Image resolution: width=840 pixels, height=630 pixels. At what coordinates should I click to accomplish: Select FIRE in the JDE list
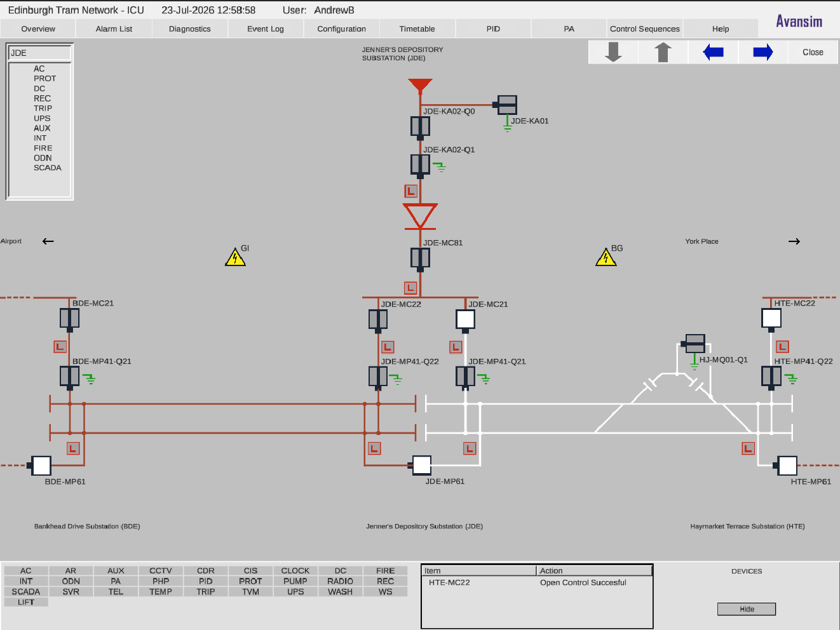point(43,148)
